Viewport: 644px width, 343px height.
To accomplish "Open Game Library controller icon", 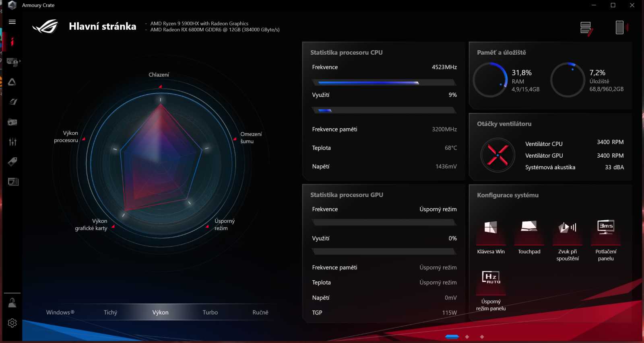I will 12,122.
